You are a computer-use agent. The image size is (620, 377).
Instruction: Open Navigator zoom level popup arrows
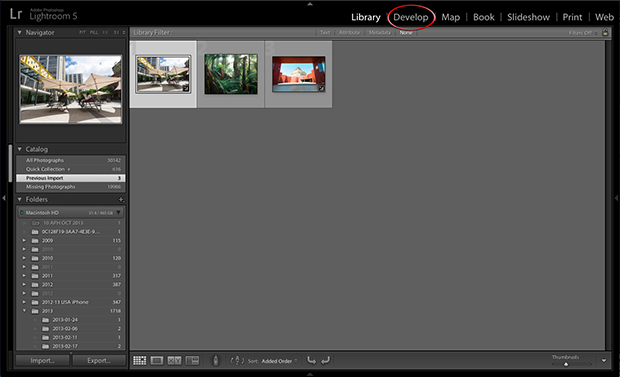124,32
